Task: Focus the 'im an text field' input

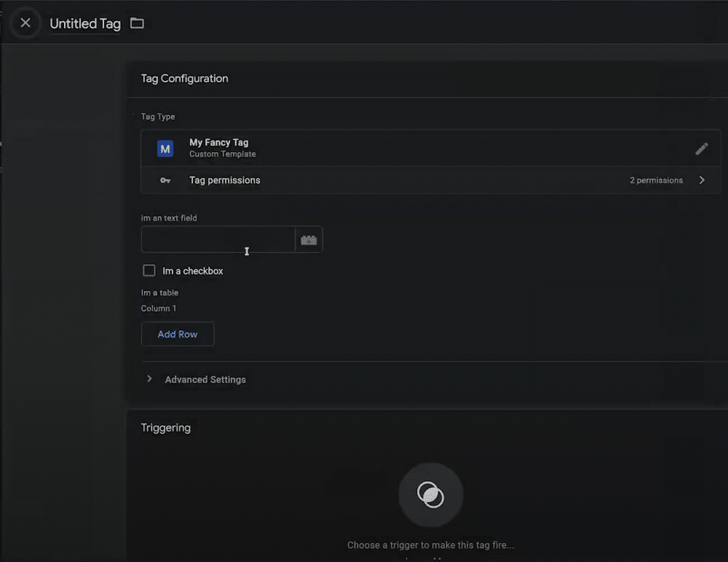Action: click(x=218, y=240)
